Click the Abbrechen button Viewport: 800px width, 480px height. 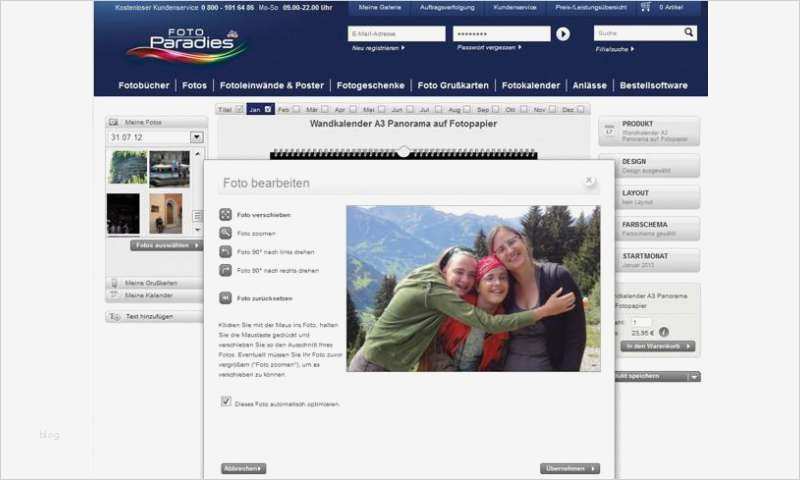243,468
